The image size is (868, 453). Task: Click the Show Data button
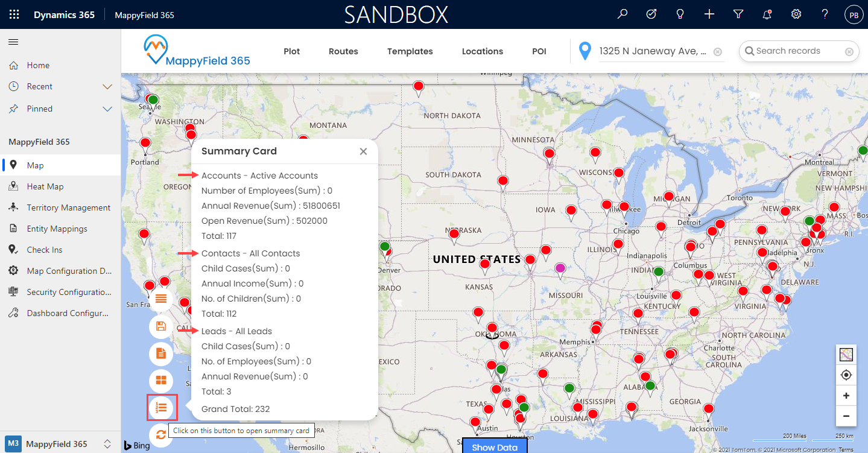(x=495, y=446)
